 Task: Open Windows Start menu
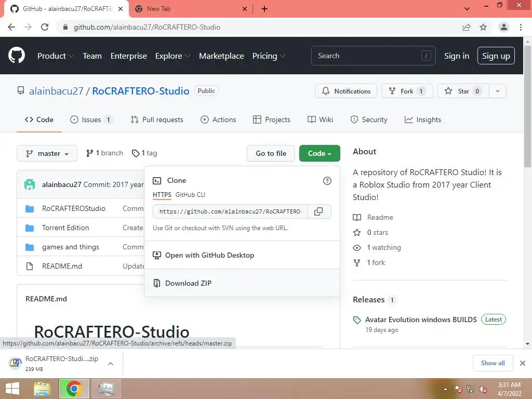pos(12,389)
